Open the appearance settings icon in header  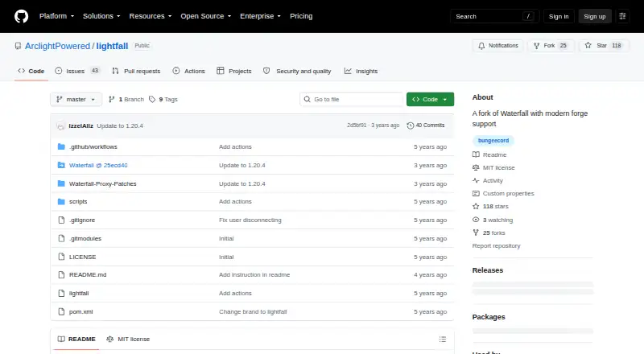point(622,16)
